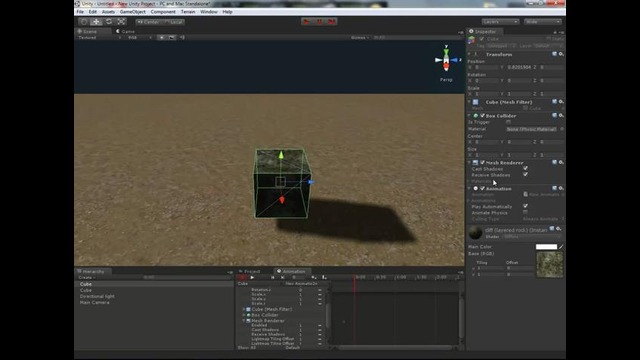Toggle the Box Collider enabled checkbox
The width and height of the screenshot is (640, 360).
pos(482,116)
